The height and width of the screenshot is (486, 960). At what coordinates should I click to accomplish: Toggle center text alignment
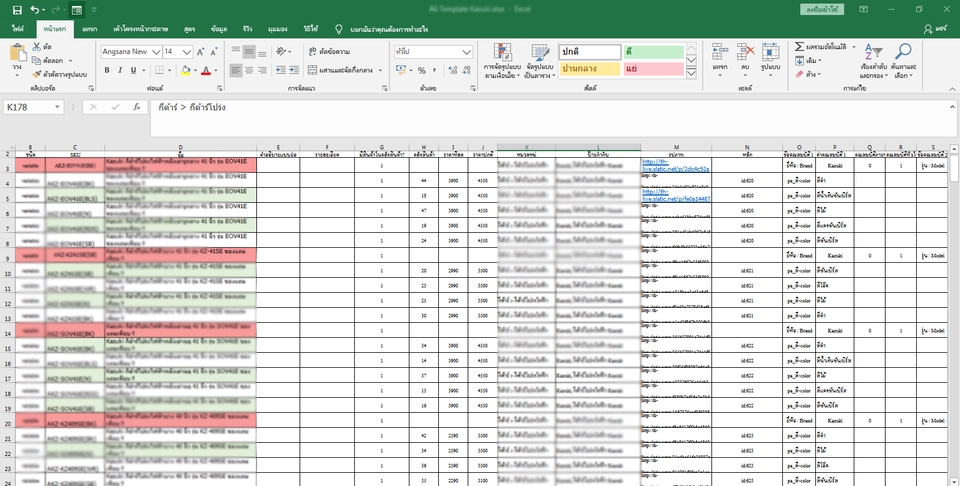tap(249, 70)
